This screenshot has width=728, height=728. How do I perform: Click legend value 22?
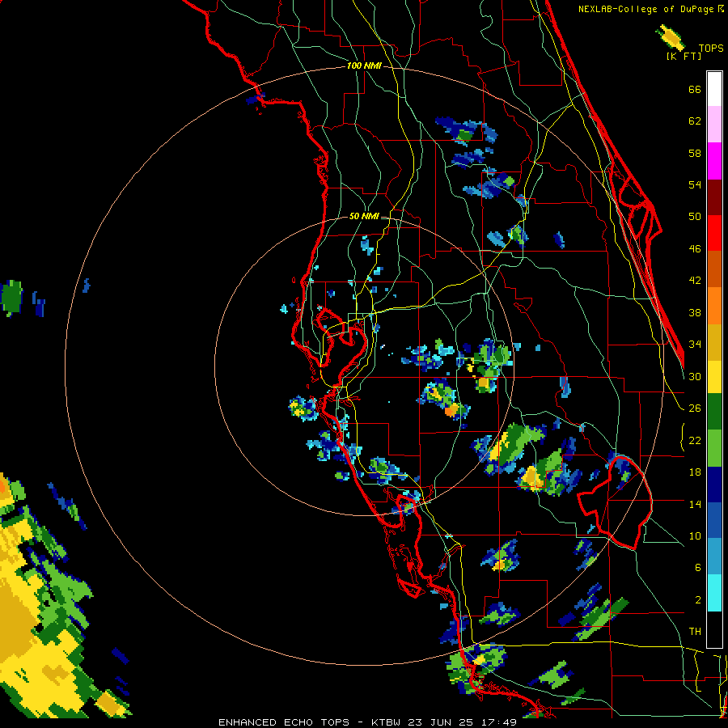(695, 440)
